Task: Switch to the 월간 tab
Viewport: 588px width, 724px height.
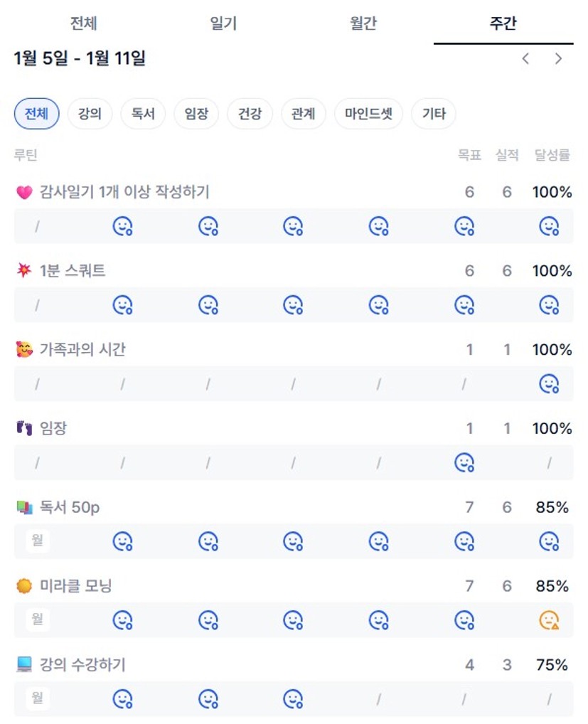Action: point(363,23)
